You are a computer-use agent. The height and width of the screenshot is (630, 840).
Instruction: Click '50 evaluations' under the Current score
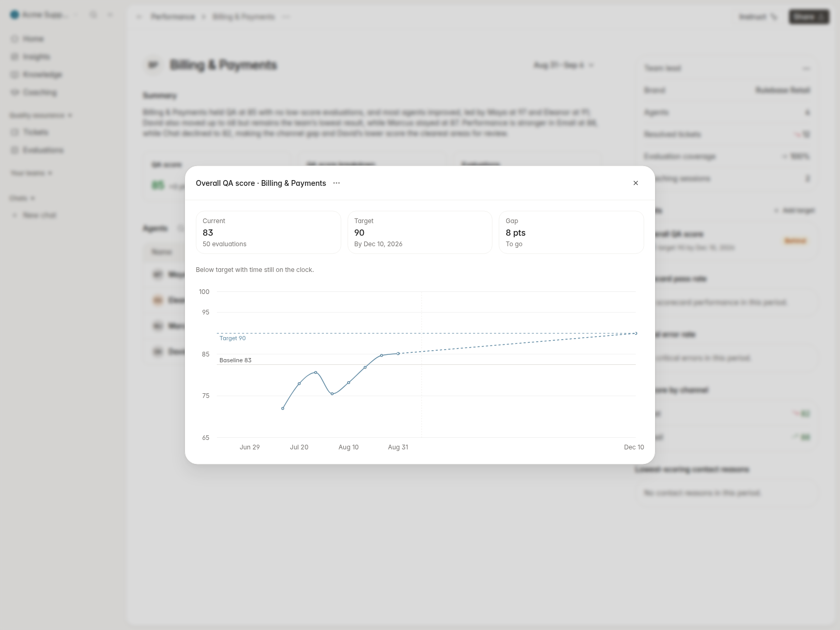(x=225, y=244)
